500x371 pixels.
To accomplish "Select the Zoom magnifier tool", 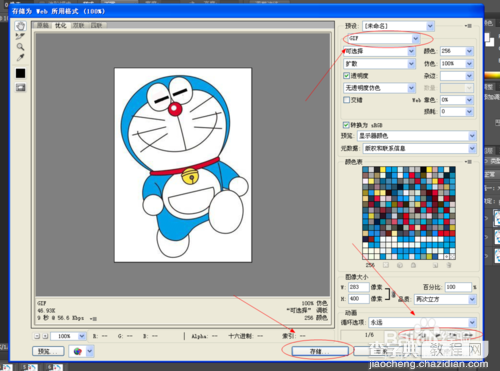I will point(20,47).
